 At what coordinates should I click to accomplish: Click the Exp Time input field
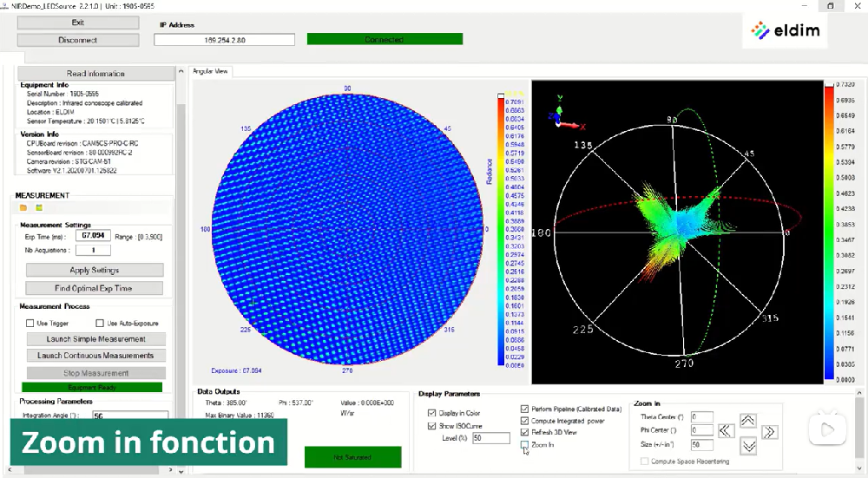92,236
